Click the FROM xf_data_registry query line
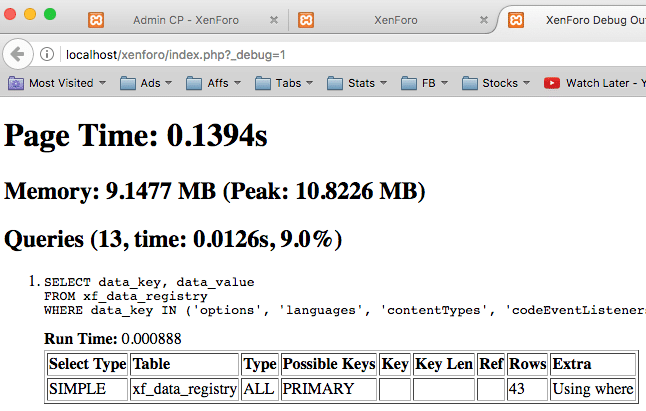 pos(126,296)
